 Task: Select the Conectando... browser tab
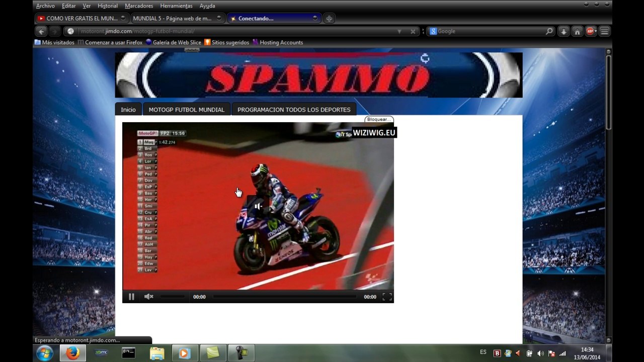tap(274, 19)
